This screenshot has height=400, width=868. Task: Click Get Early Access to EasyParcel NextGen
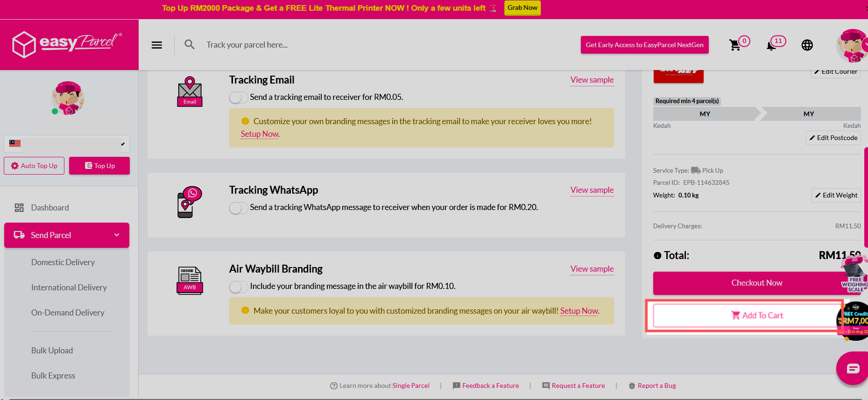click(x=644, y=45)
